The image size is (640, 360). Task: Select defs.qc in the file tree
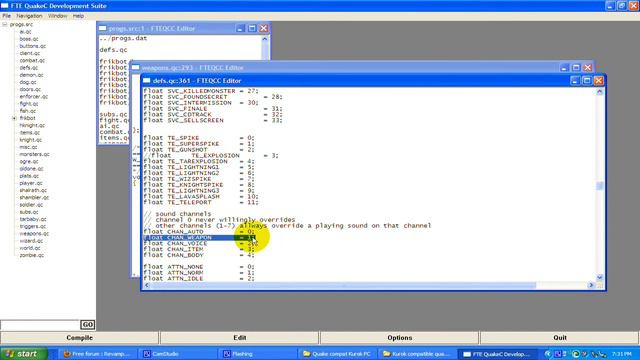coord(28,68)
